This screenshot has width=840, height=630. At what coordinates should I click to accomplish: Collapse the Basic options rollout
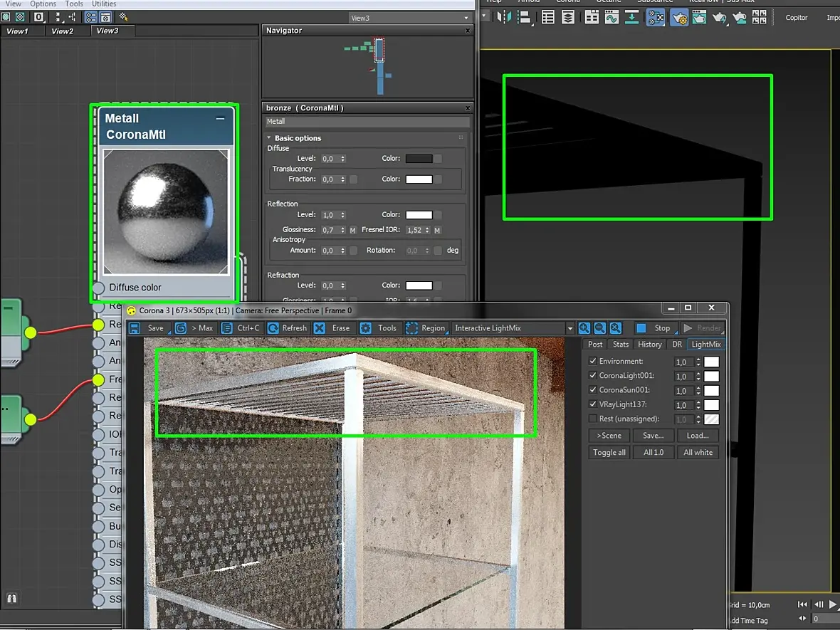point(298,138)
